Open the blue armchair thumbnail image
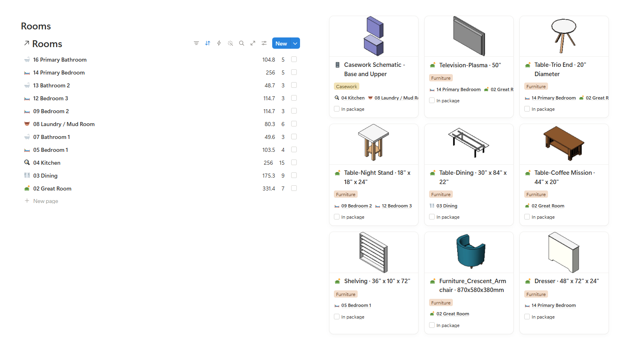The width and height of the screenshot is (644, 352). (x=469, y=252)
